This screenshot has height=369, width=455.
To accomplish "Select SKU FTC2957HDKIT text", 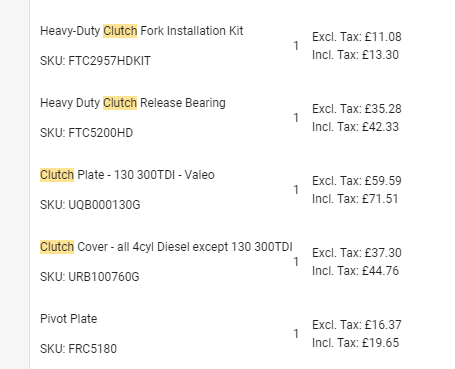I will (95, 61).
